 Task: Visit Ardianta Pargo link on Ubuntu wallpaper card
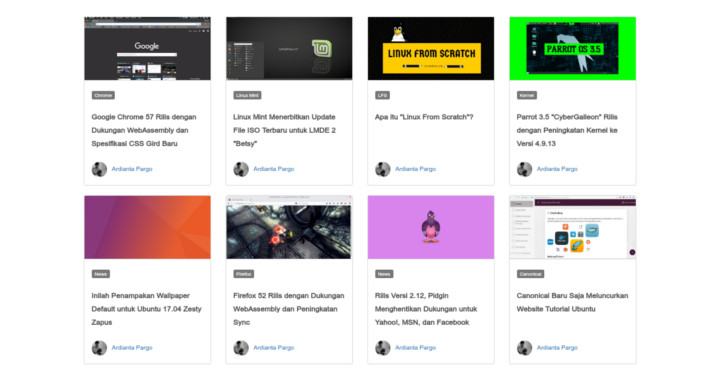(132, 347)
